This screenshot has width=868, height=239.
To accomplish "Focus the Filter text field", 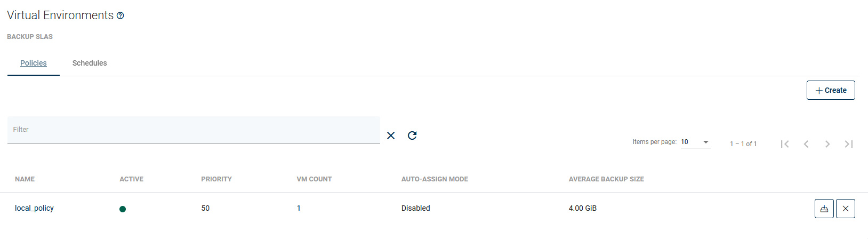I will click(x=194, y=130).
